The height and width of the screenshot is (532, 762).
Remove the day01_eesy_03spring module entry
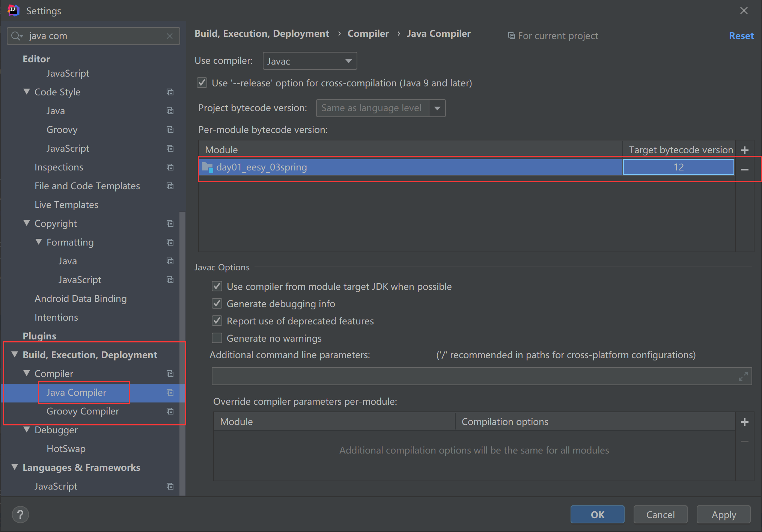point(745,170)
